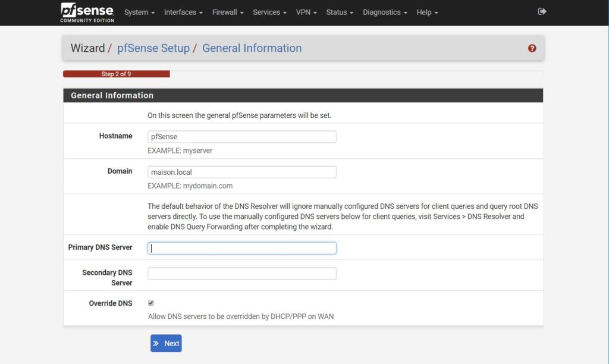
Task: Click the 'Secondary DNS Server' label
Action: point(107,278)
